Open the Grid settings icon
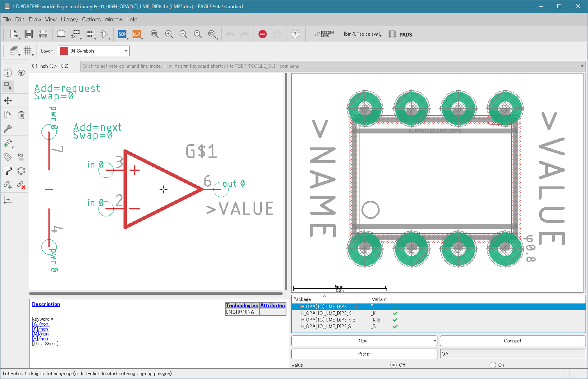The image size is (588, 379). (x=27, y=51)
